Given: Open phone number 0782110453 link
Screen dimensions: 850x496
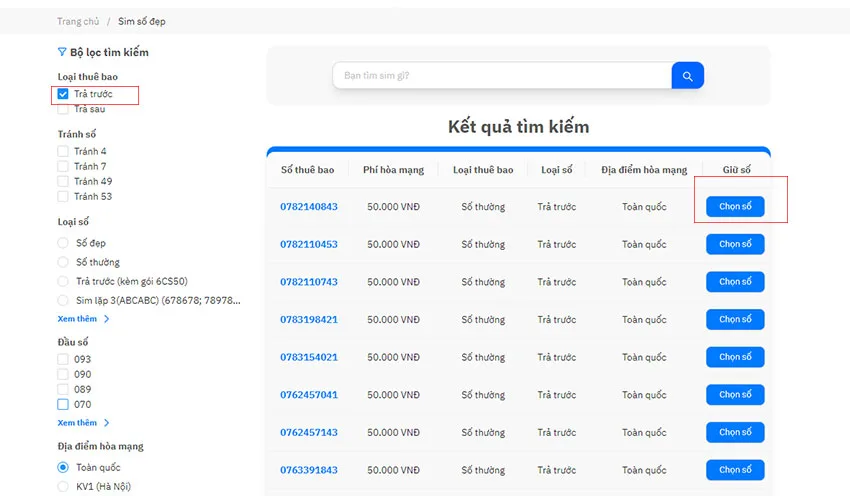Looking at the screenshot, I should pos(308,244).
